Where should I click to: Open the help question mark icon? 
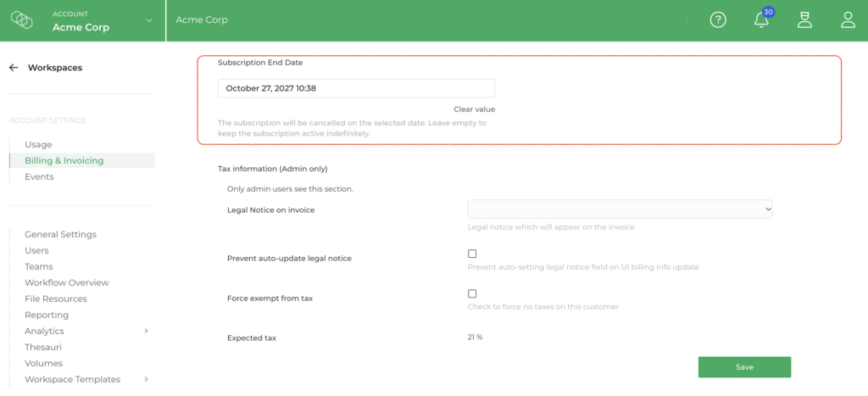coord(718,20)
